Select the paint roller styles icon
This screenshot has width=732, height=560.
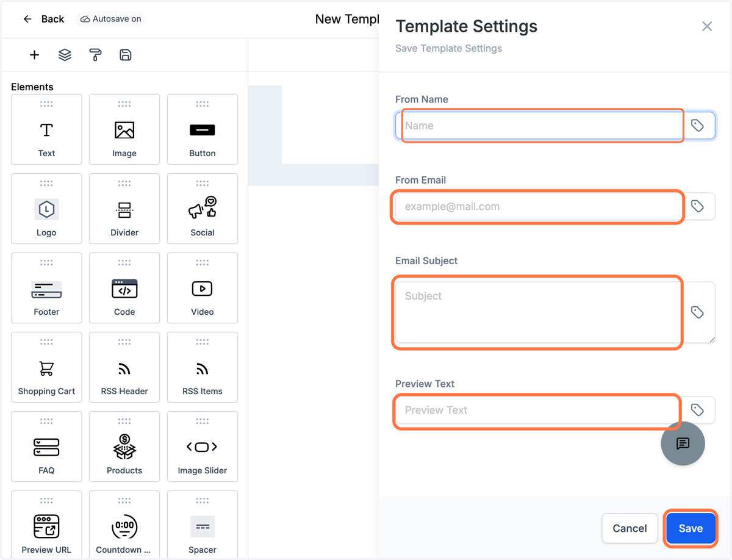[x=95, y=55]
